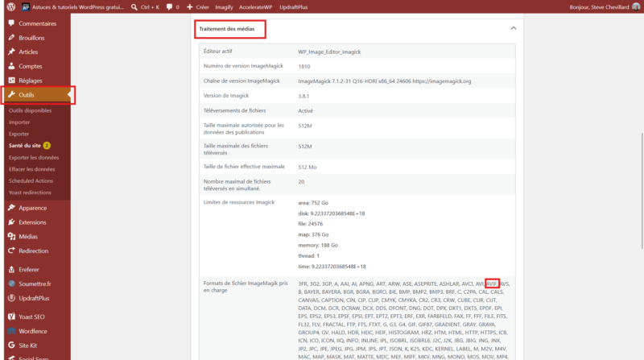This screenshot has width=644, height=360.
Task: Open Imagify in the admin bar
Action: (224, 7)
